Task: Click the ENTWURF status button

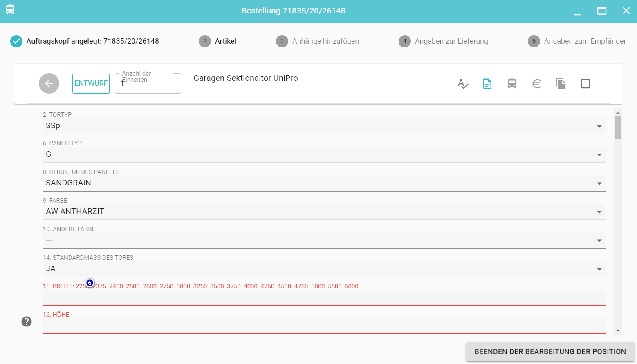Action: click(91, 83)
